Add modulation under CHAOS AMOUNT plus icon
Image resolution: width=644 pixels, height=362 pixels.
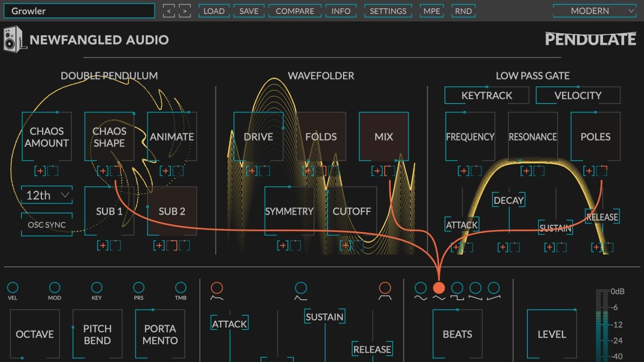coord(40,171)
